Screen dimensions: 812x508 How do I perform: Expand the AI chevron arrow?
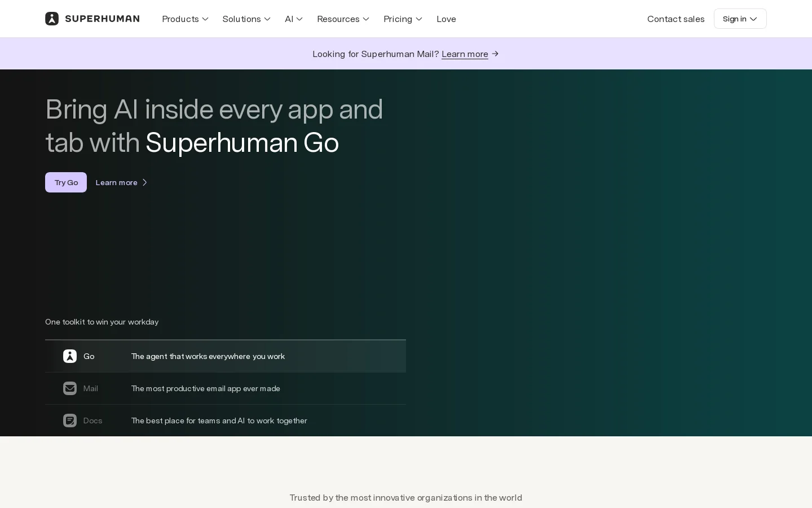[299, 19]
